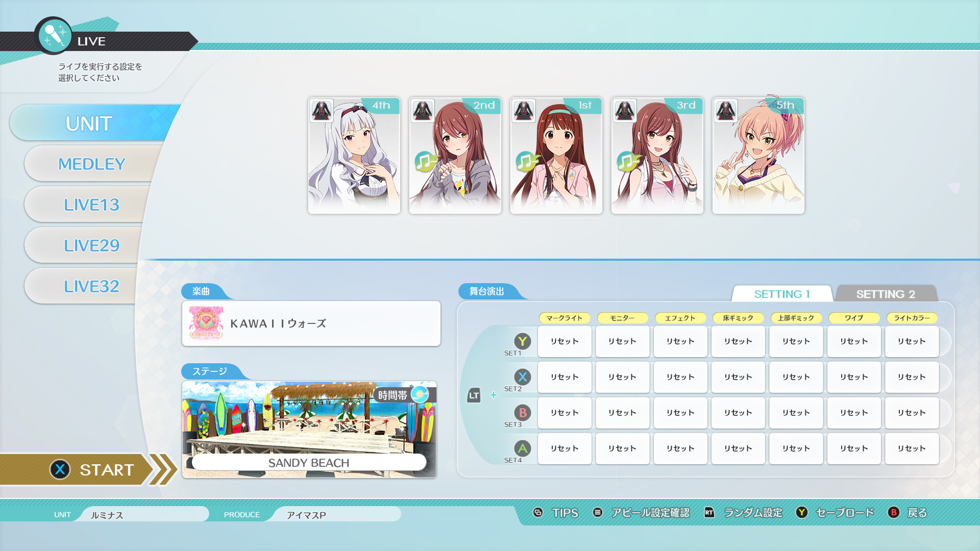Click SET4 リセット cell under 床ギミック
The height and width of the screenshot is (551, 980).
[738, 448]
